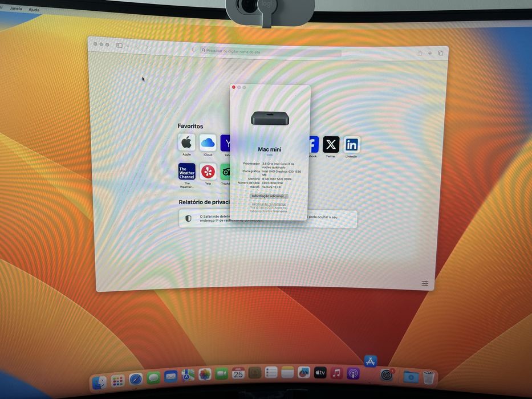Click the Informação adicional button

point(269,196)
